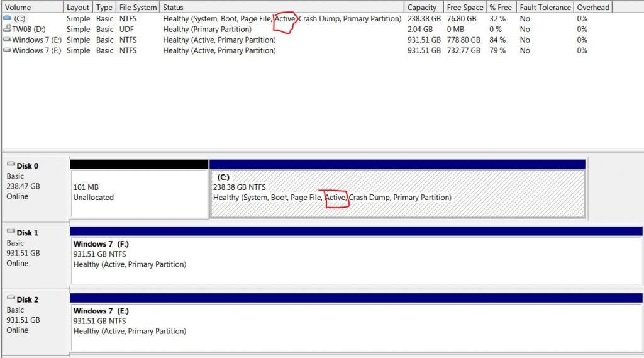Click the Free Space column header
This screenshot has width=644, height=358.
coord(465,8)
